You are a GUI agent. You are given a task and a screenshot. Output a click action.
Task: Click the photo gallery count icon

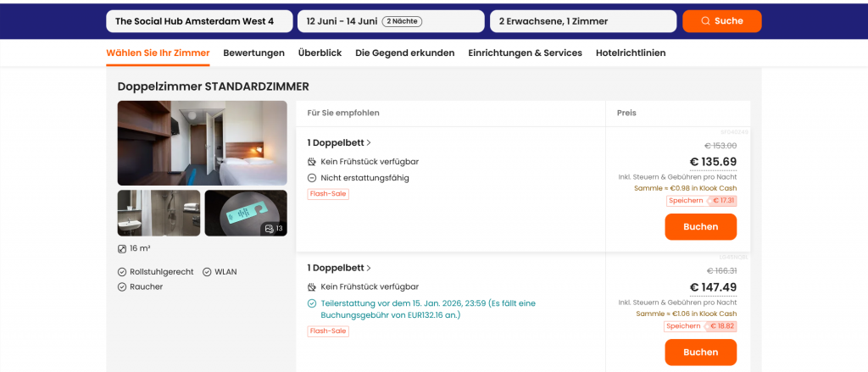coord(270,228)
